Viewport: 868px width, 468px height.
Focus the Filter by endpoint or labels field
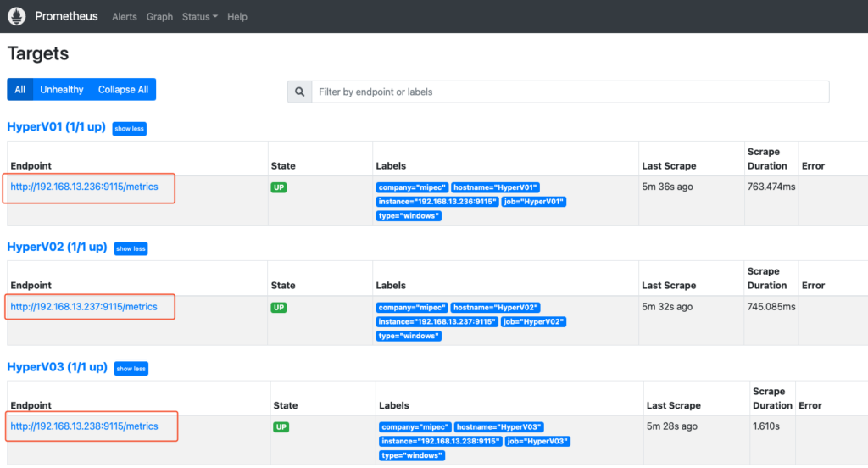pos(570,92)
